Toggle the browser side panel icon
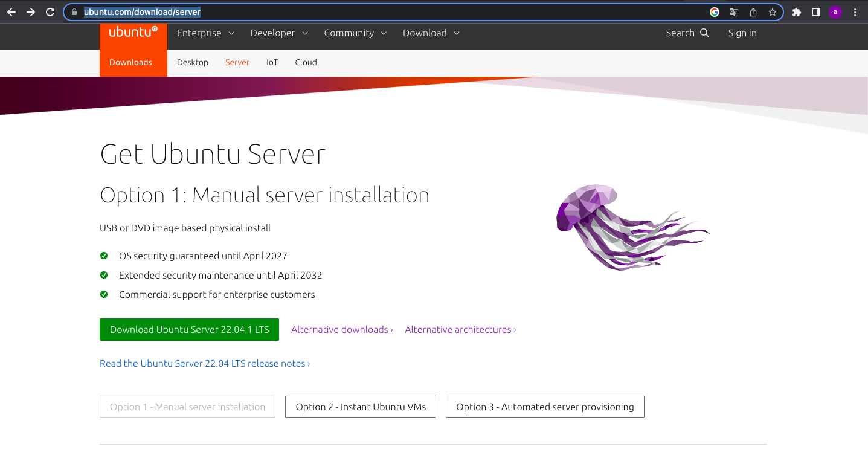The image size is (868, 464). click(x=815, y=12)
